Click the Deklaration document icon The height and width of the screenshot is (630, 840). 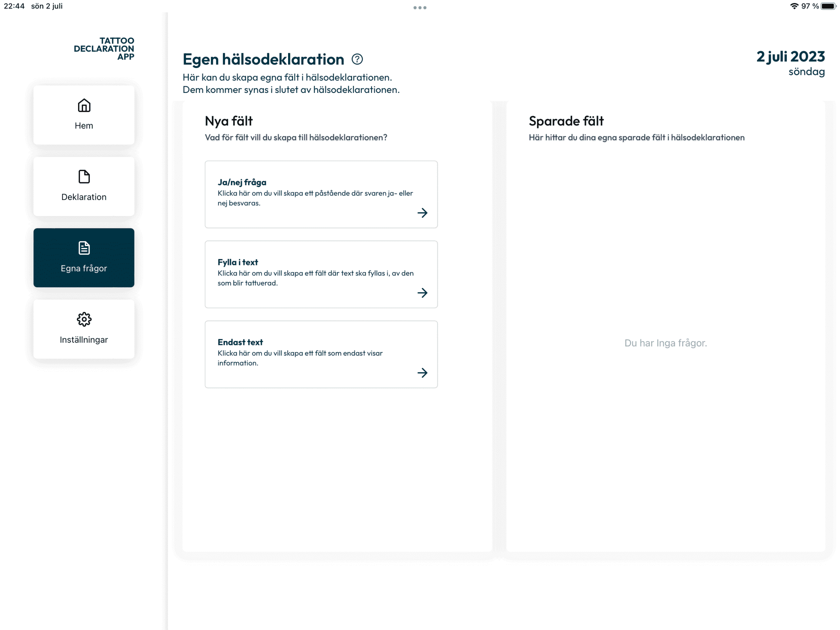pyautogui.click(x=84, y=177)
